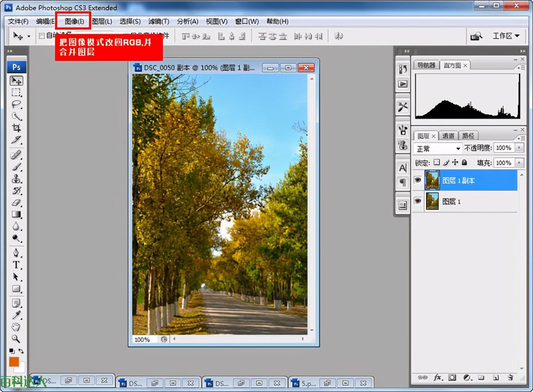Switch to the 路径 paths tab
The image size is (533, 392).
468,136
